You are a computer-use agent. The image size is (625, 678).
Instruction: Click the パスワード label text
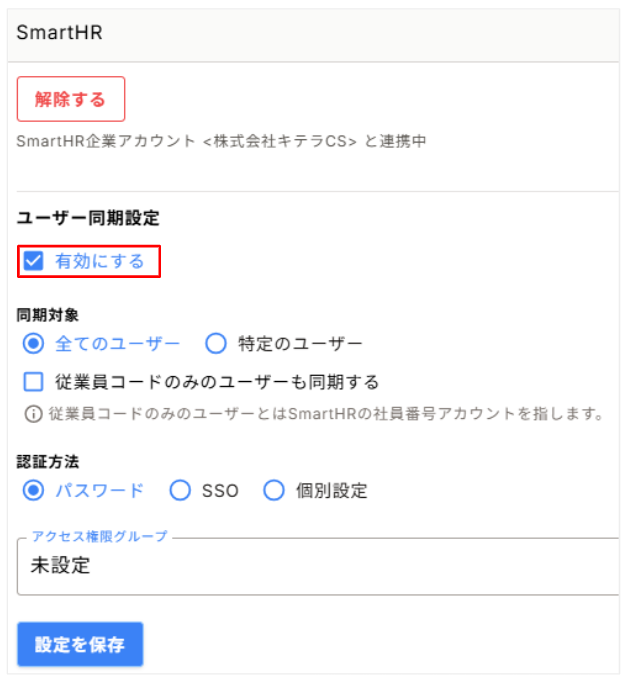pos(99,491)
